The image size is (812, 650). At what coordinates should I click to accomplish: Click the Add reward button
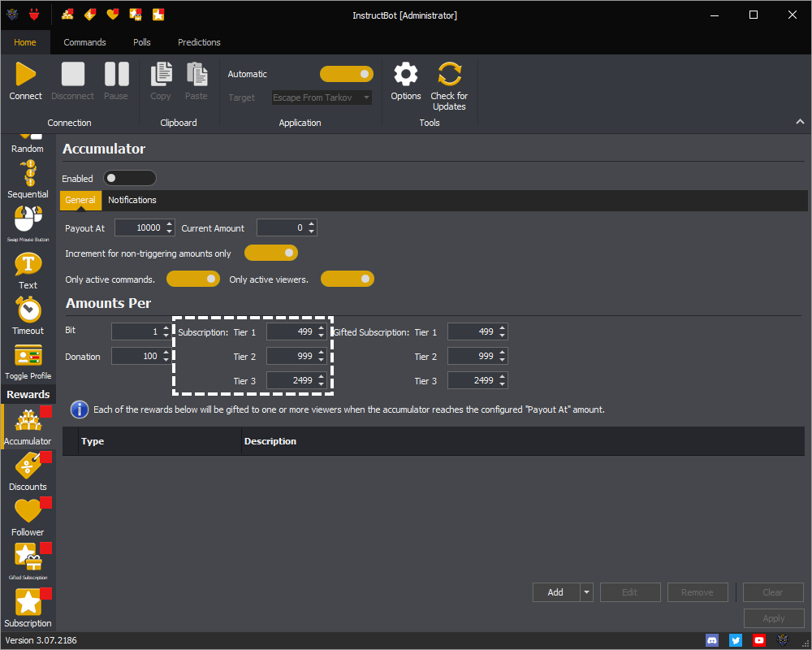(555, 592)
